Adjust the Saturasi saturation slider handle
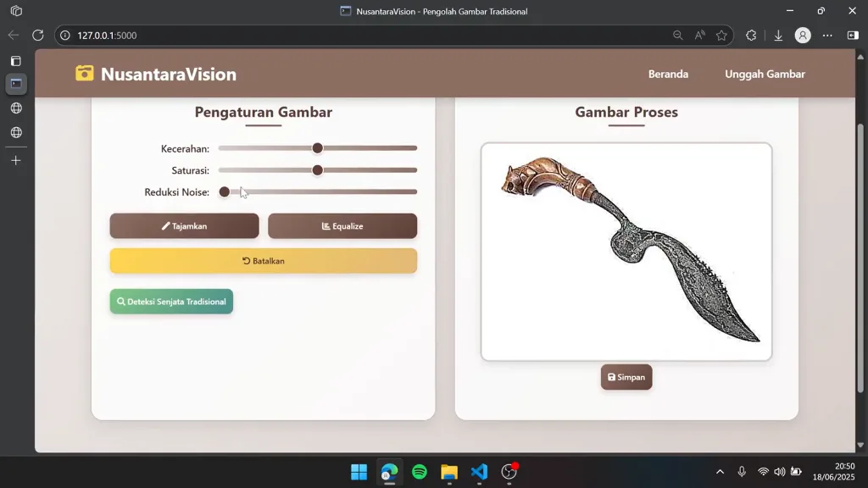Viewport: 868px width, 488px height. click(317, 170)
